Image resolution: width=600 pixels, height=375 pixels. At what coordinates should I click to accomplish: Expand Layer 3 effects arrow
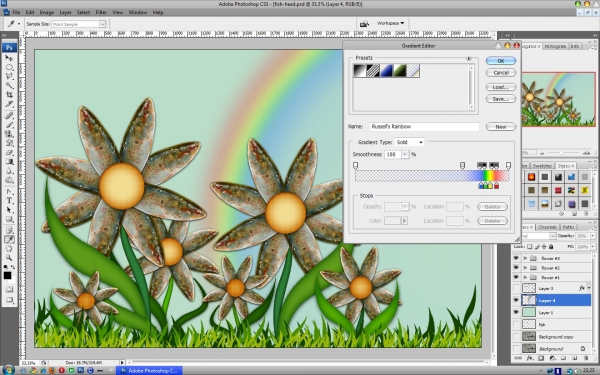(x=589, y=288)
